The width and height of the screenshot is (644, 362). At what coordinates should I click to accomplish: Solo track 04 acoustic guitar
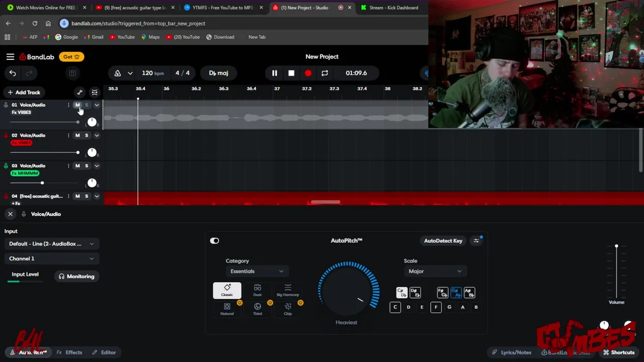(87, 197)
